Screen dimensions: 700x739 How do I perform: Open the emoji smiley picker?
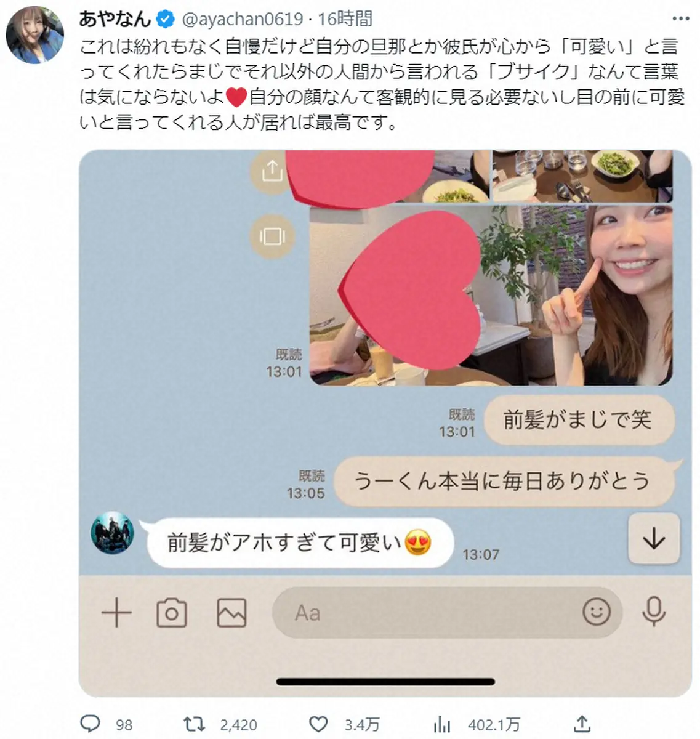(596, 612)
